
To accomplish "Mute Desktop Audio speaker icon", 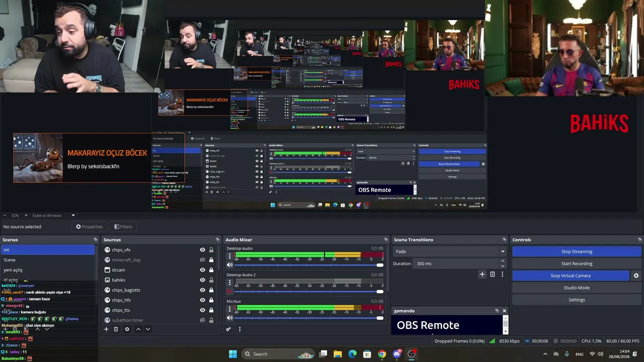I will pyautogui.click(x=230, y=265).
